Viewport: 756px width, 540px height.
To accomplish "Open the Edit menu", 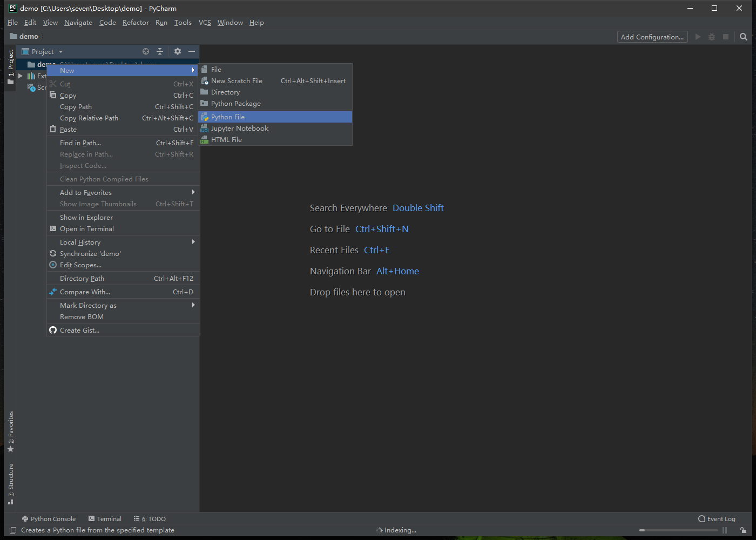I will coord(30,23).
